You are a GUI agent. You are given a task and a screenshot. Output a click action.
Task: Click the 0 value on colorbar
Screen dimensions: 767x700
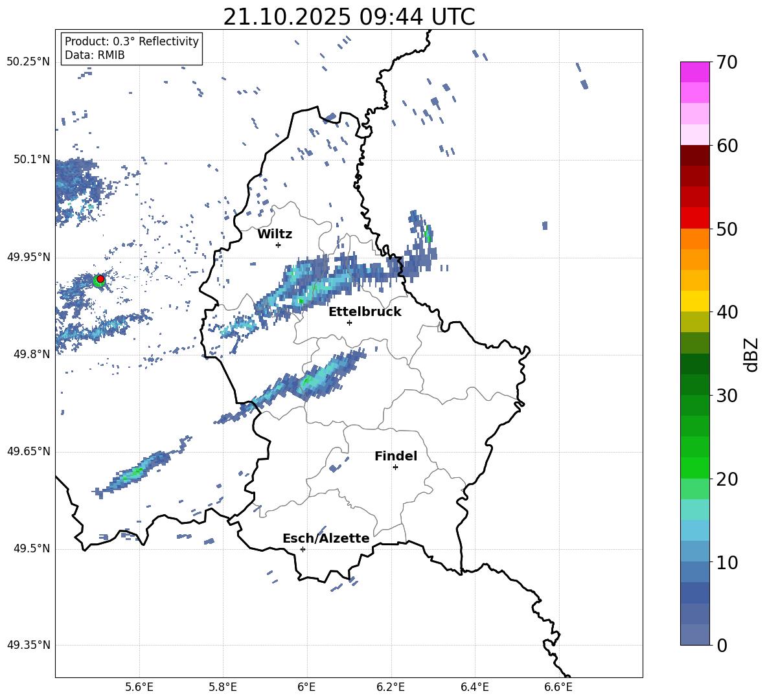[x=722, y=646]
